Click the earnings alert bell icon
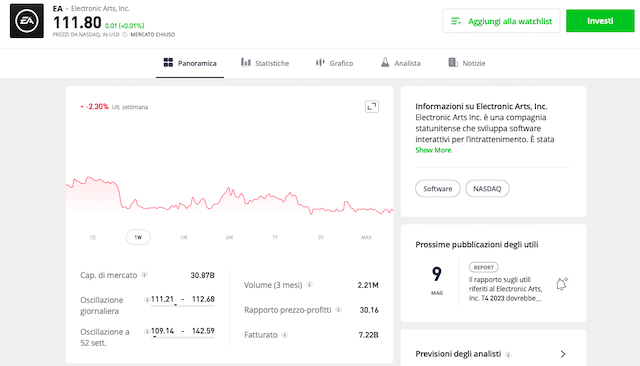Viewport: 640px width, 366px height. click(x=562, y=284)
